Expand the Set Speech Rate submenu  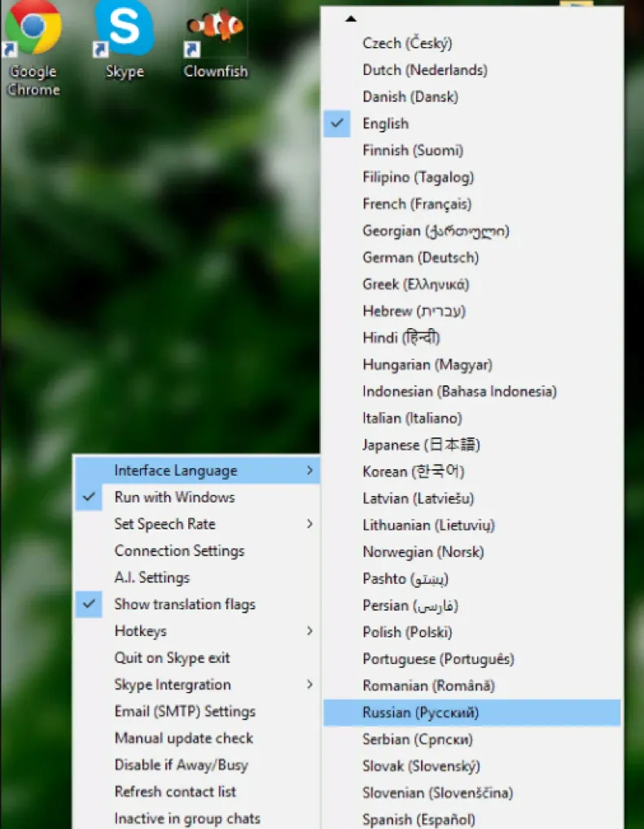(197, 524)
